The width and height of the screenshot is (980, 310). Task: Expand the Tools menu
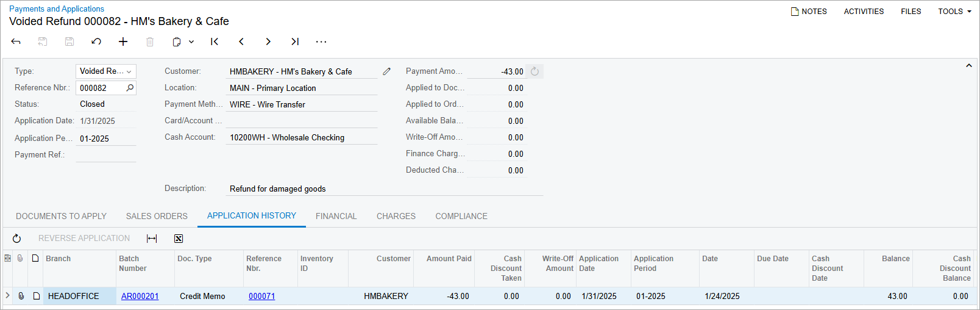(x=954, y=12)
